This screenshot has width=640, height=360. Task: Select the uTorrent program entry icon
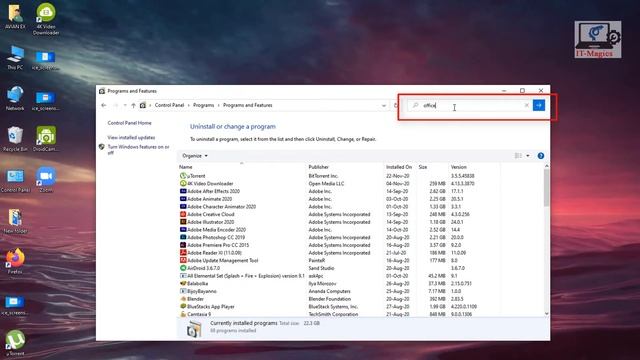click(183, 176)
